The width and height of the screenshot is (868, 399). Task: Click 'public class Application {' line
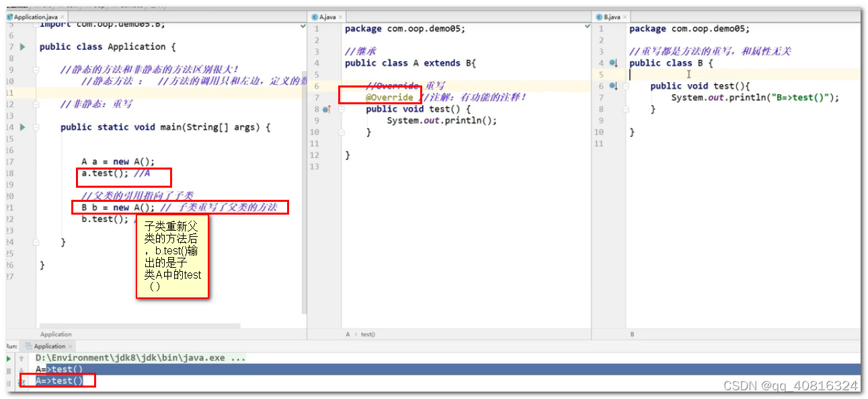click(108, 47)
